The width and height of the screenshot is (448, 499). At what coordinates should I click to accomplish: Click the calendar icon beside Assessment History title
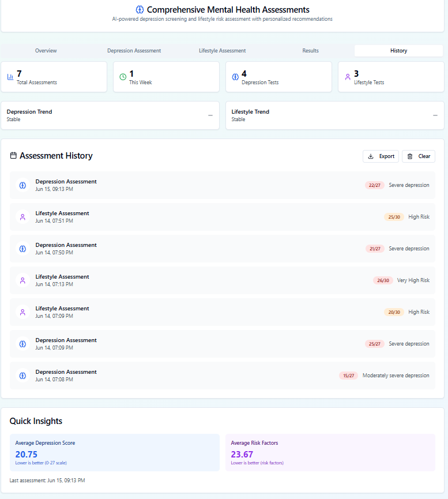(13, 155)
